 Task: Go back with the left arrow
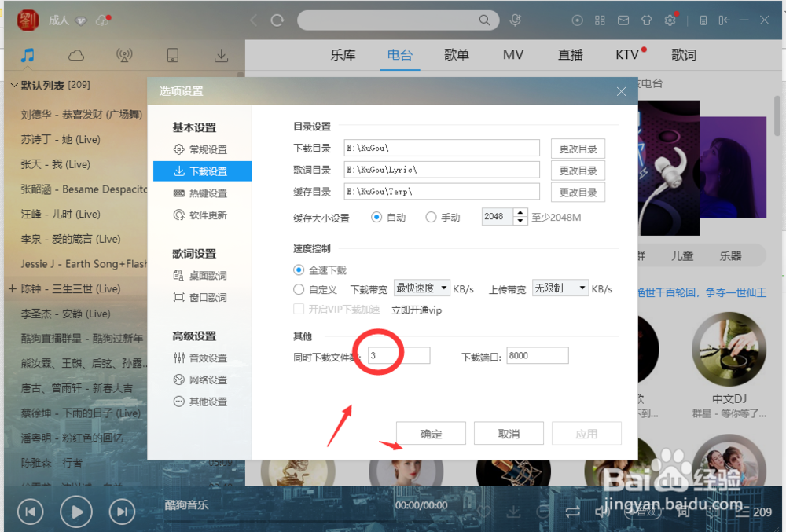point(254,20)
